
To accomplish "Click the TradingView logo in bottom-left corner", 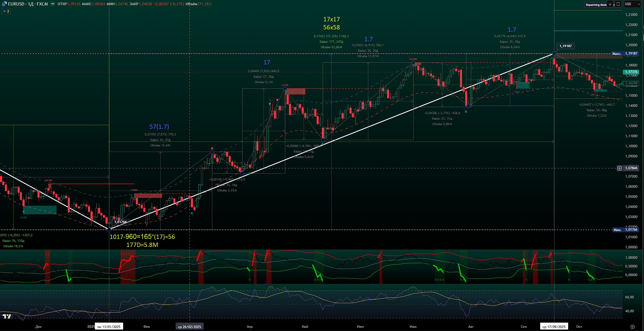I will point(7,317).
